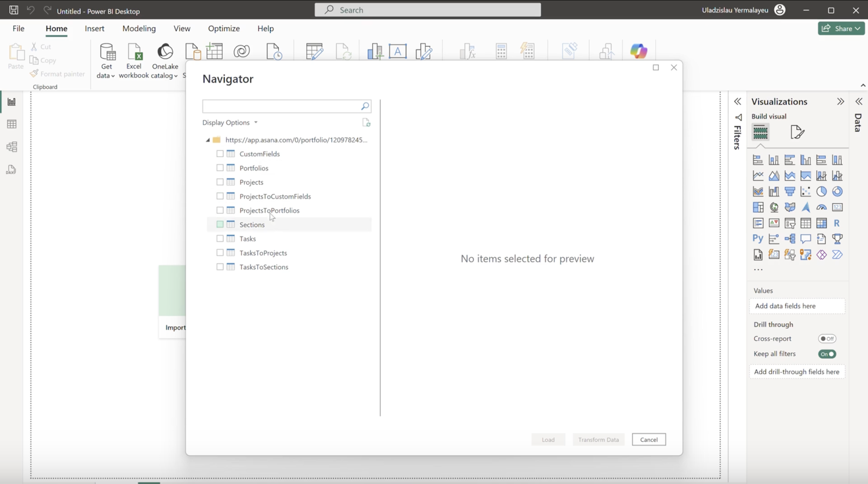Check the CustomFields table checkbox
The height and width of the screenshot is (484, 868).
click(220, 154)
